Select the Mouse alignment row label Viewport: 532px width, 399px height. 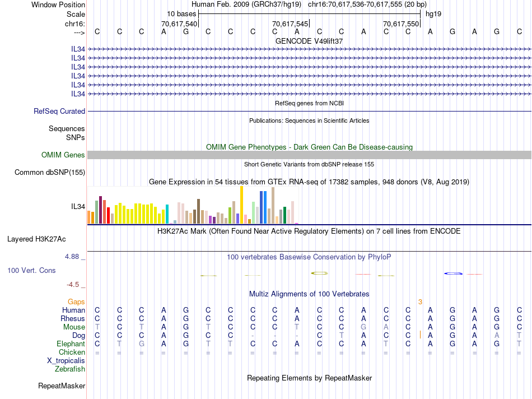coord(74,327)
